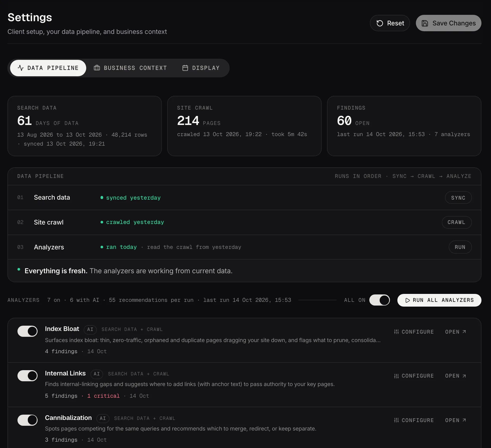Click the 'ran today' status text
Screen dimensions: 491x448
click(121, 247)
